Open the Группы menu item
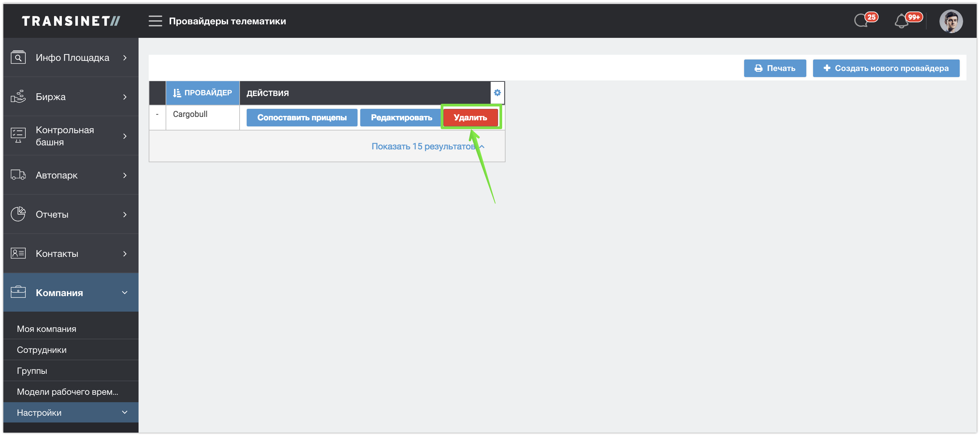980x436 pixels. tap(32, 370)
